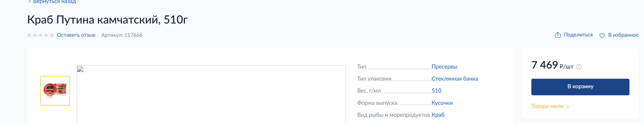Image resolution: width=644 pixels, height=124 pixels.
Task: Select the crab jar thumbnail
Action: (55, 91)
